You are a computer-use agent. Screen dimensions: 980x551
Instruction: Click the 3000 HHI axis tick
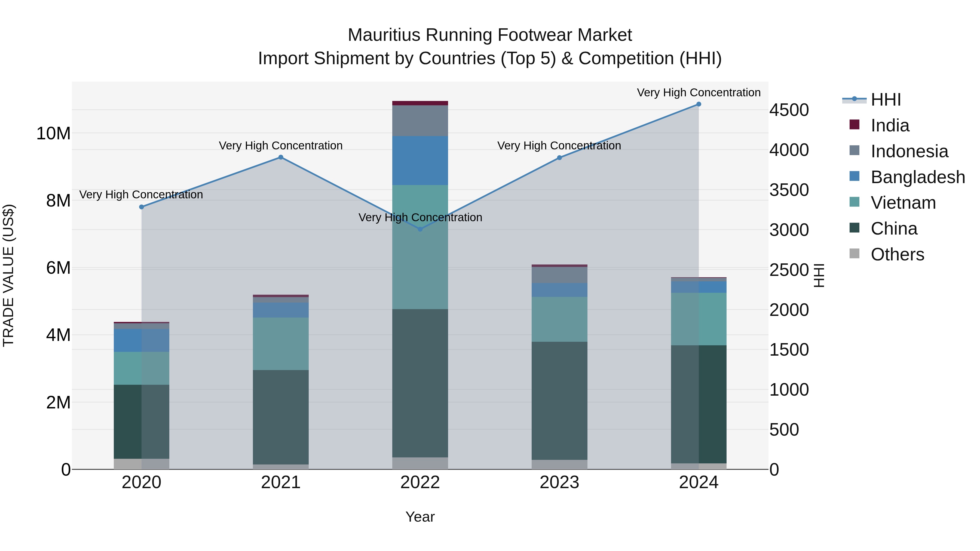pos(789,230)
